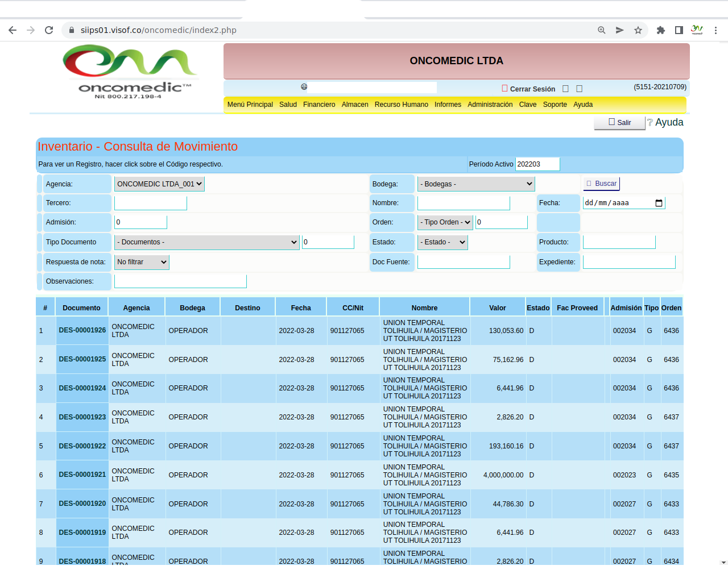
Task: Open the browser extensions puzzle icon
Action: (660, 30)
